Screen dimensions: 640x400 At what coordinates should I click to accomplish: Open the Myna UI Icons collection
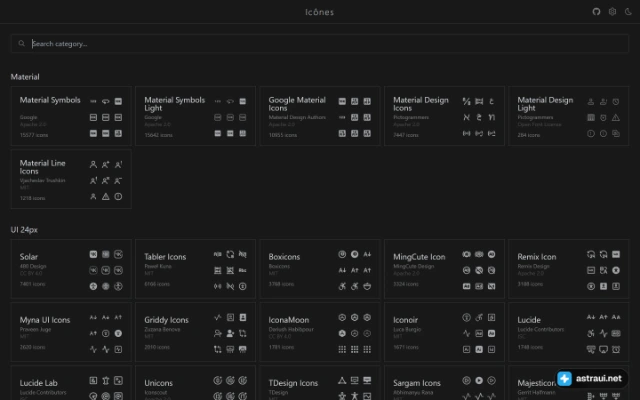[x=71, y=332]
